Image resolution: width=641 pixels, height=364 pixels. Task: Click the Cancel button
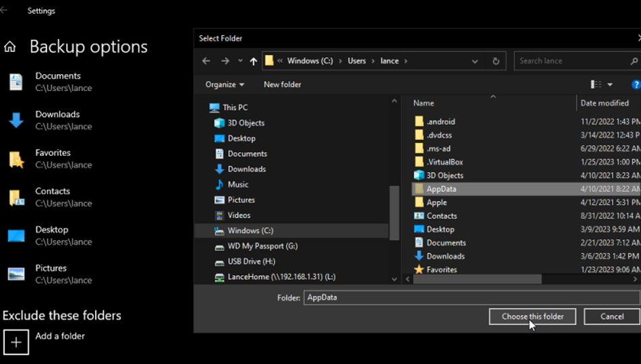pos(611,316)
